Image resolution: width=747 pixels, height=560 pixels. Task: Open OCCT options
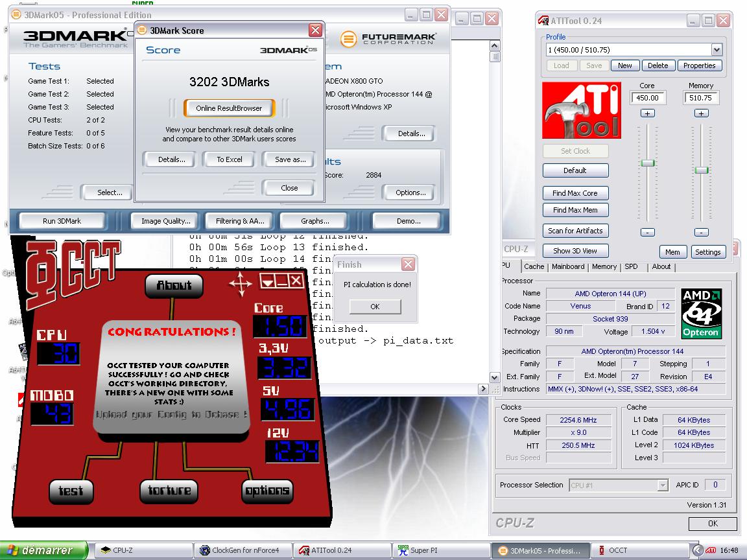pyautogui.click(x=267, y=491)
